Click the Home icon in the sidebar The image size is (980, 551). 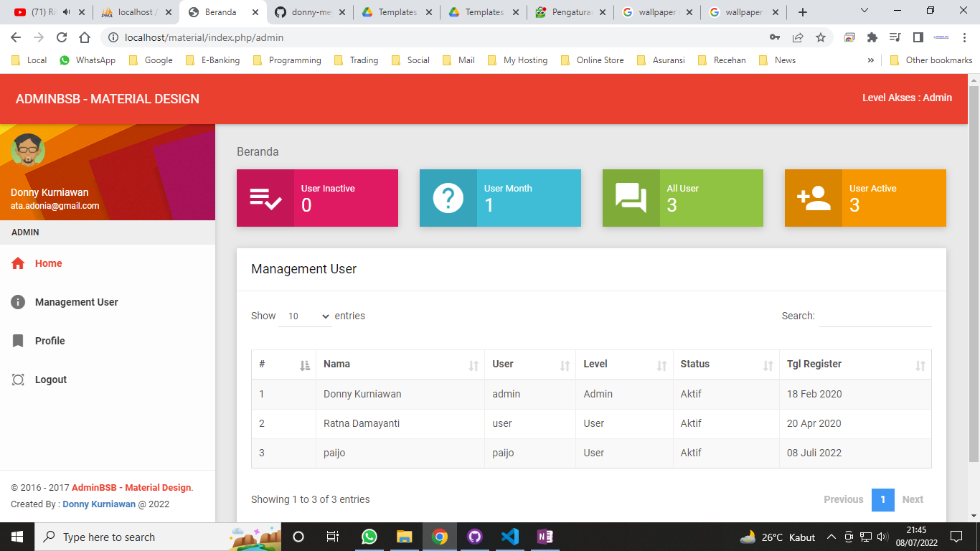(x=18, y=263)
